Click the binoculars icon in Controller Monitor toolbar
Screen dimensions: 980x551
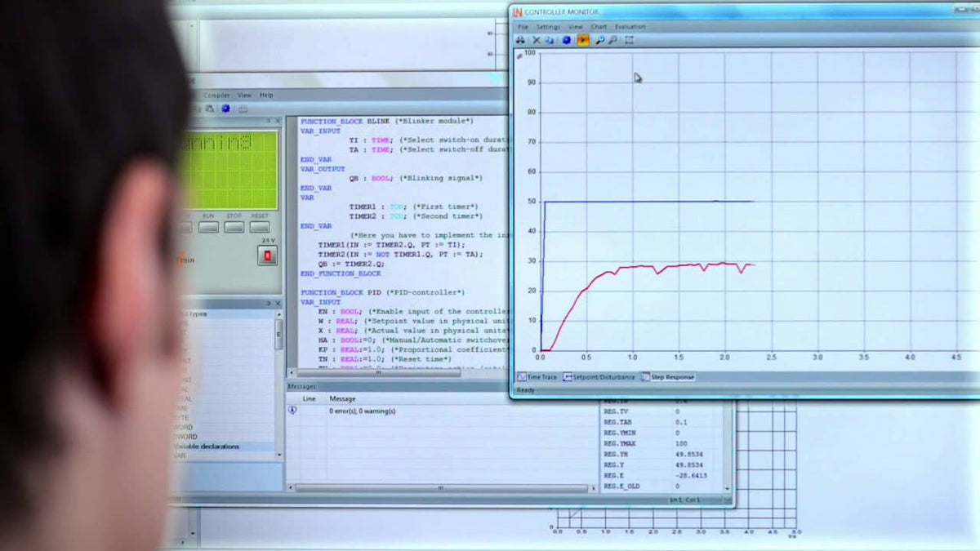[520, 40]
